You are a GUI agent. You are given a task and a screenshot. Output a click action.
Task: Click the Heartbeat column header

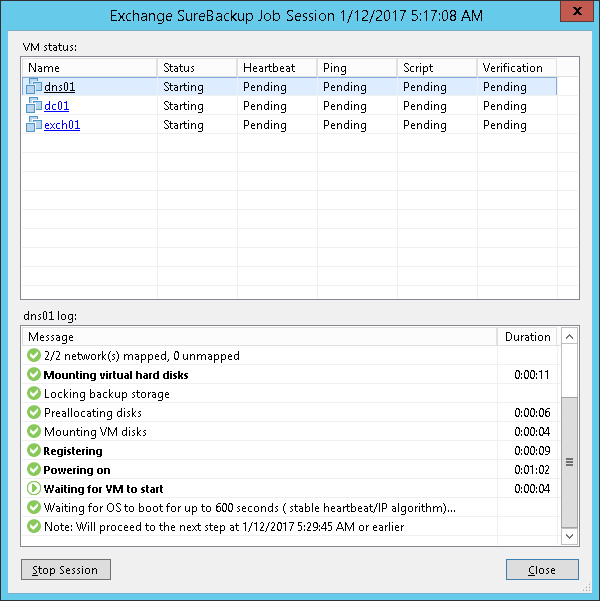pos(277,68)
